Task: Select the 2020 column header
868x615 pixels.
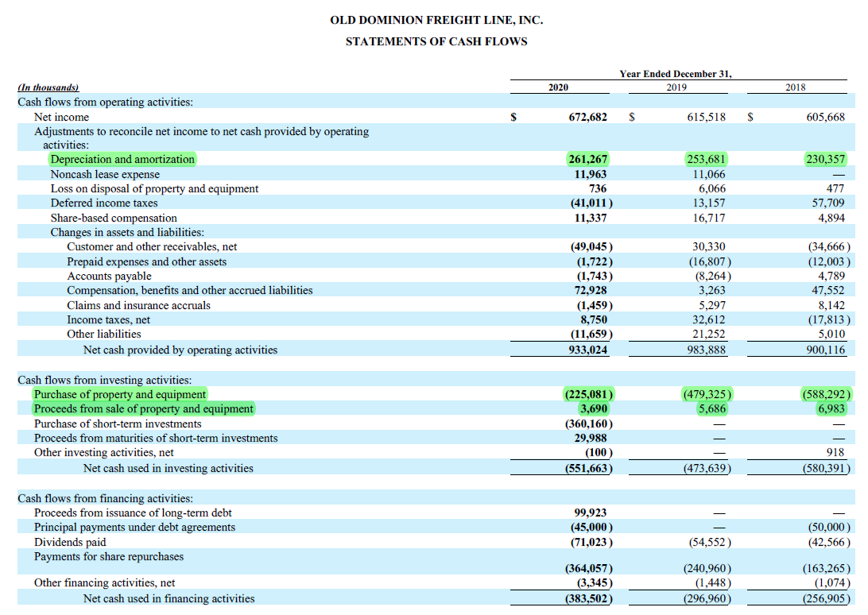Action: pos(558,87)
